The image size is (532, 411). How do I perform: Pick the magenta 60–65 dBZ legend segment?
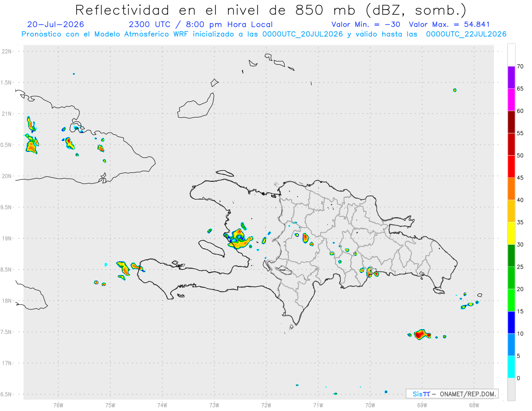pyautogui.click(x=511, y=100)
